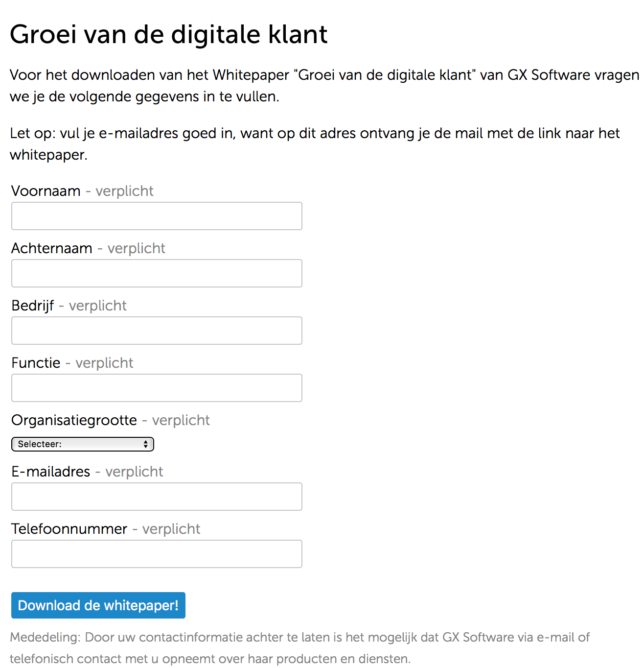The height and width of the screenshot is (668, 644).
Task: Click the 'E-mailadres - verplicht' label
Action: tap(87, 472)
